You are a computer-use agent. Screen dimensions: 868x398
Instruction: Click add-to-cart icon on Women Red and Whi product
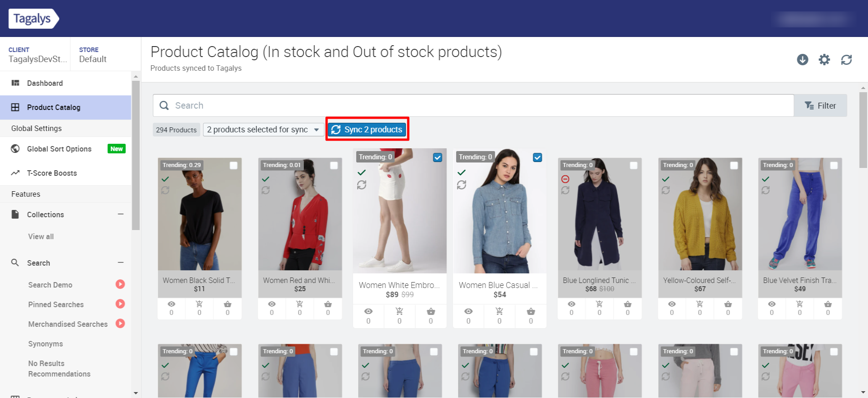[x=300, y=304]
